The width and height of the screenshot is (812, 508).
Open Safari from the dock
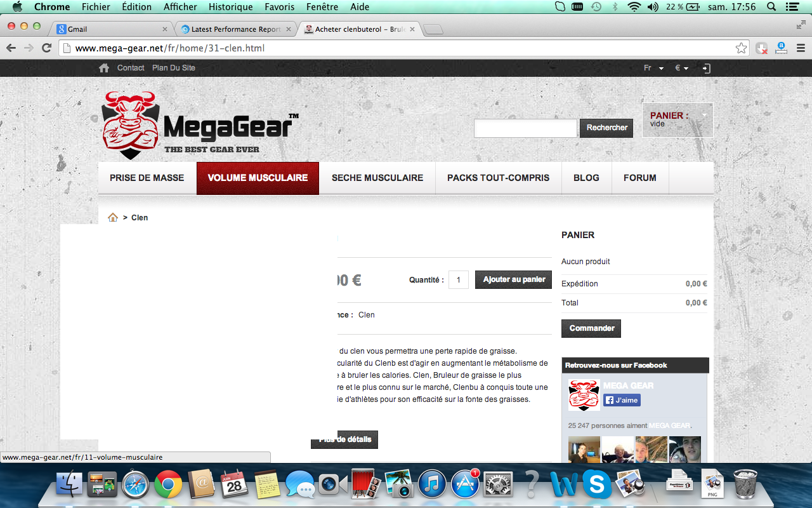coord(135,485)
